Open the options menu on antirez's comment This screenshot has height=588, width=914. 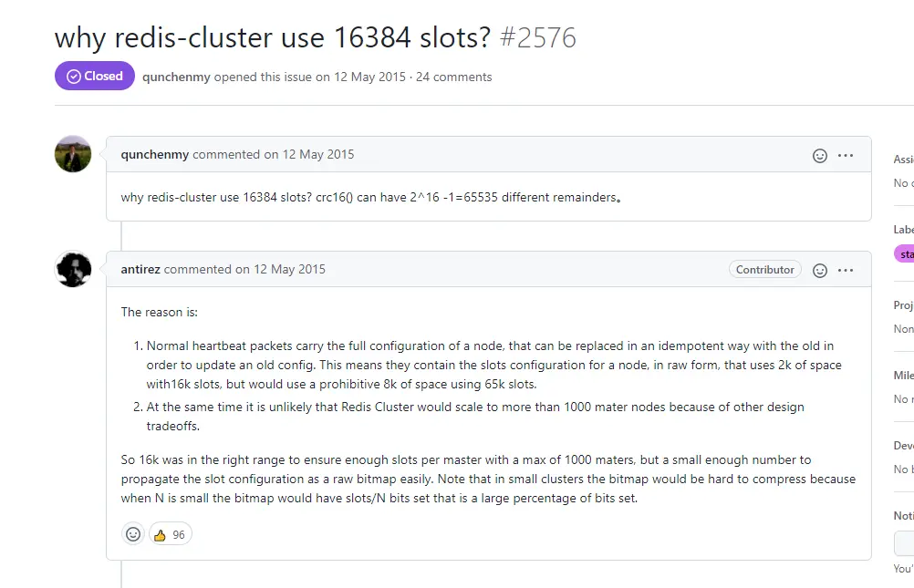846,269
